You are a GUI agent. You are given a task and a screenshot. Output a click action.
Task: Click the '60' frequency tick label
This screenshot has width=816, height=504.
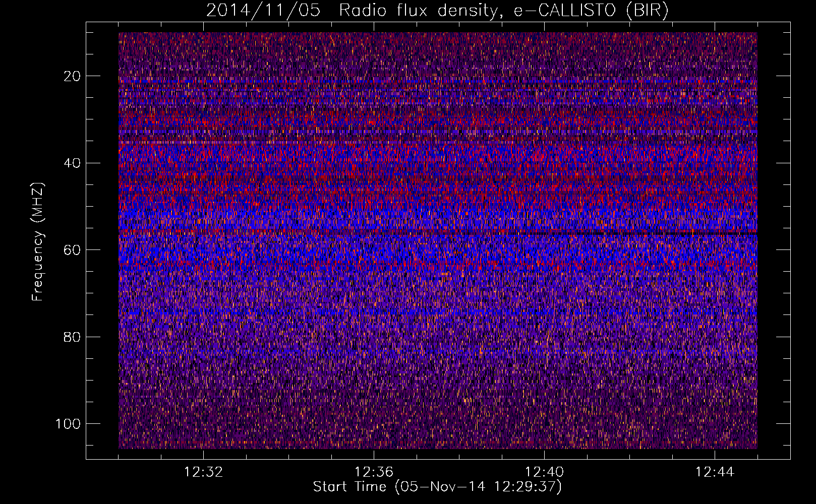(x=73, y=250)
